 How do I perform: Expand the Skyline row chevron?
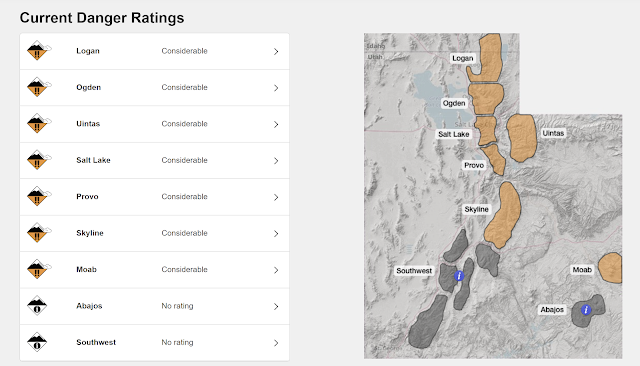coord(276,233)
